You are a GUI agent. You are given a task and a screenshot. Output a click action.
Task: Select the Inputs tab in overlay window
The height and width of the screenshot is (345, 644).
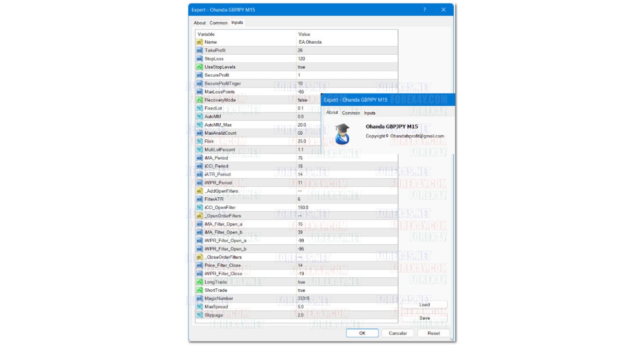click(369, 113)
